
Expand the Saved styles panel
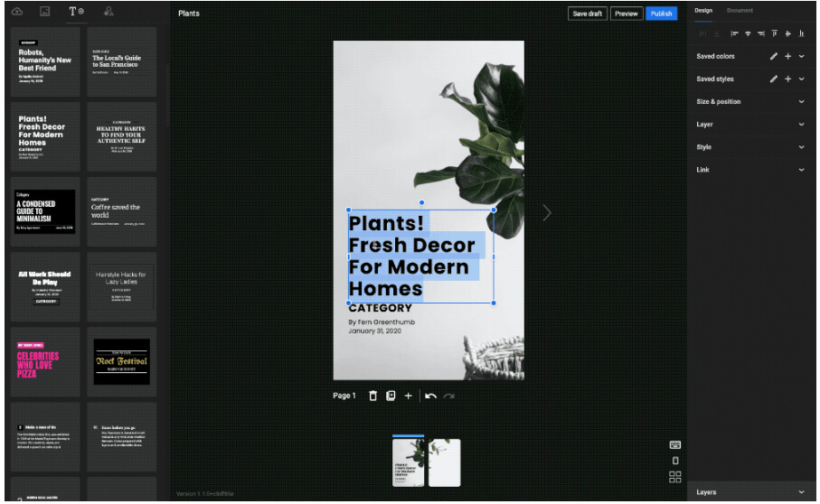[x=801, y=79]
